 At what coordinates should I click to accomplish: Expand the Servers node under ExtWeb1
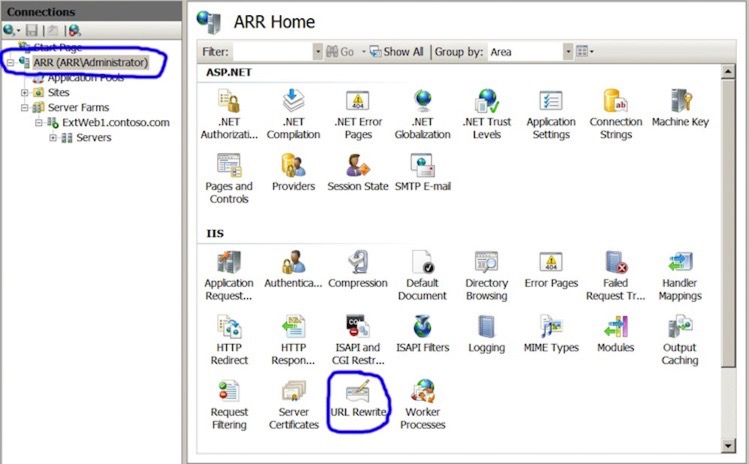53,137
